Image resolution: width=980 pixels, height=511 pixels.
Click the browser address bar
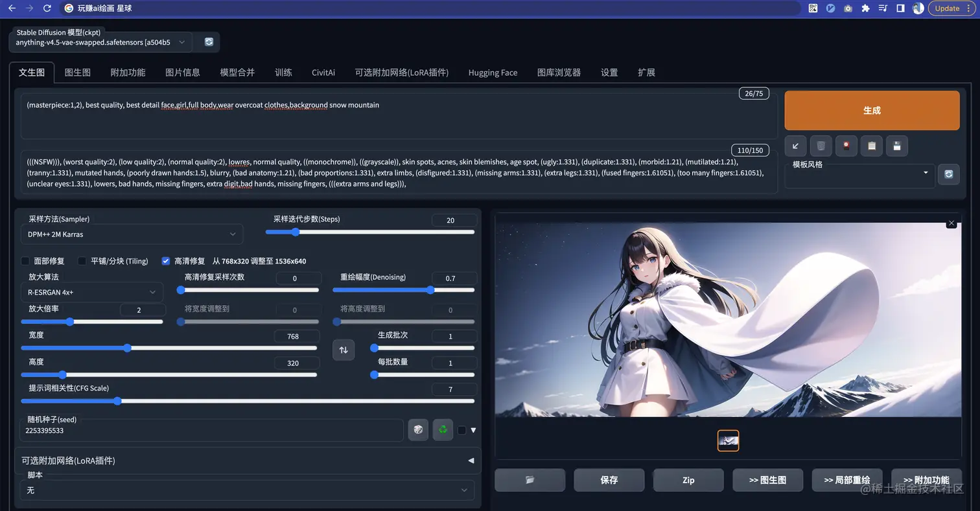431,8
